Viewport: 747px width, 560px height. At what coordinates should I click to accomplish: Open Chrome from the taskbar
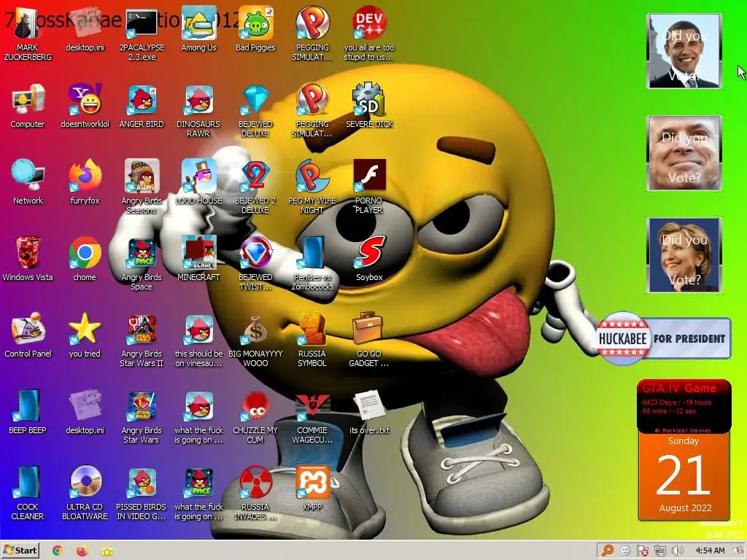click(x=57, y=551)
